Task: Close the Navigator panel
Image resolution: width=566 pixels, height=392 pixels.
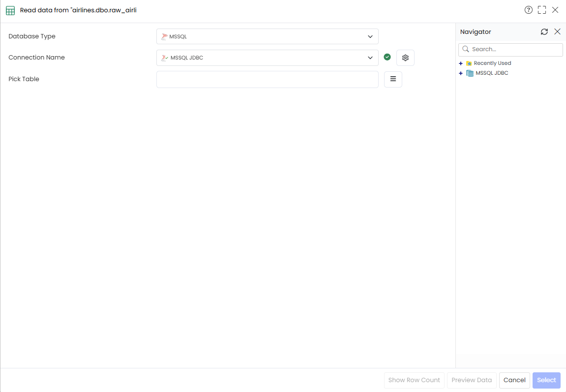Action: tap(557, 32)
